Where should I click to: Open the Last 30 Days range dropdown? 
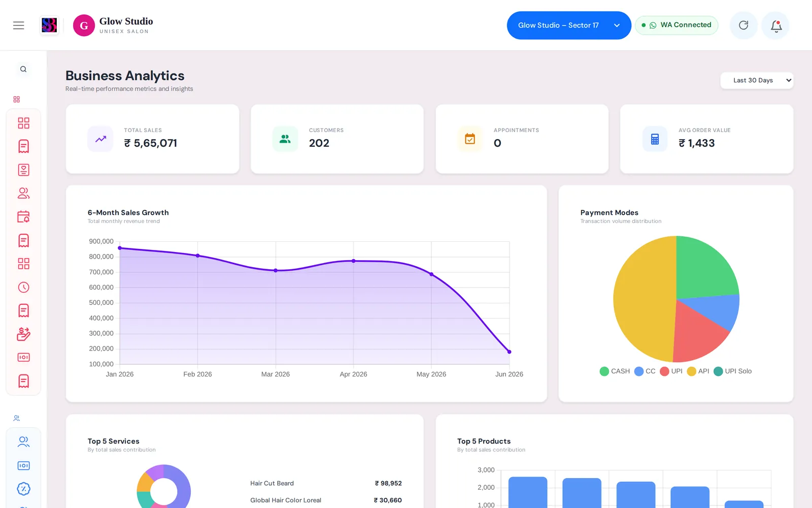(757, 80)
